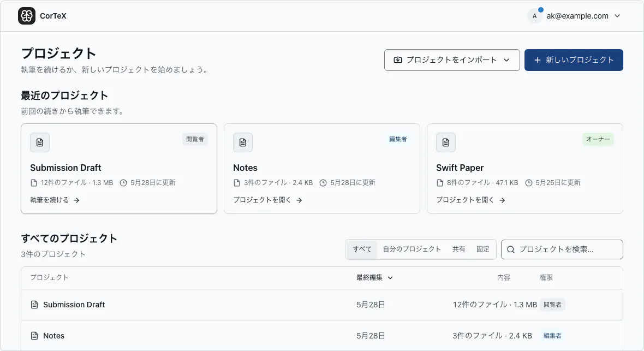Click 3件のファイル · 2.4 KB in table row
644x351 pixels.
click(x=492, y=336)
